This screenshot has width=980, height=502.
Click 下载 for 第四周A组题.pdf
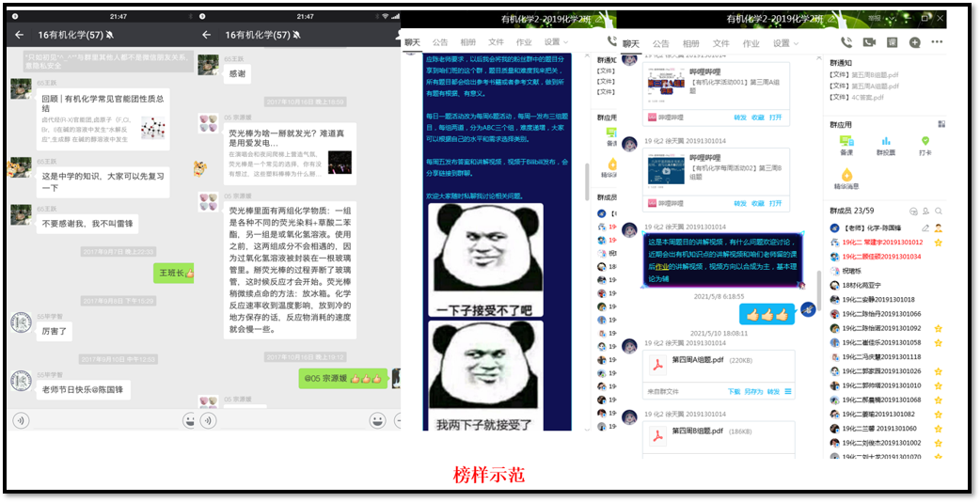[734, 391]
